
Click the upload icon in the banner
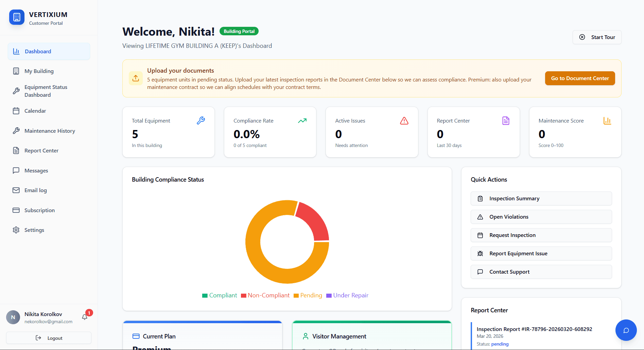pyautogui.click(x=136, y=78)
